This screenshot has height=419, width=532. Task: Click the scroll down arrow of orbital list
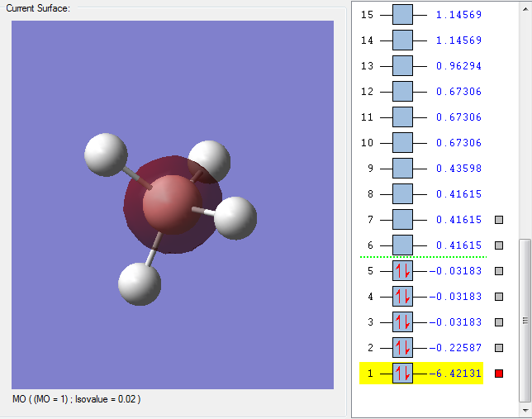pyautogui.click(x=525, y=410)
